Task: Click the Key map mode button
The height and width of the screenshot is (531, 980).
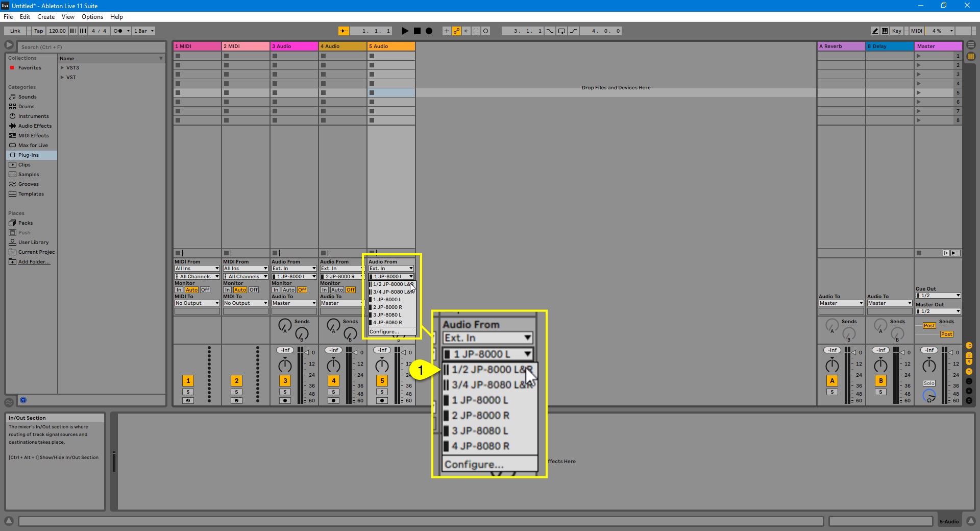Action: pos(897,31)
